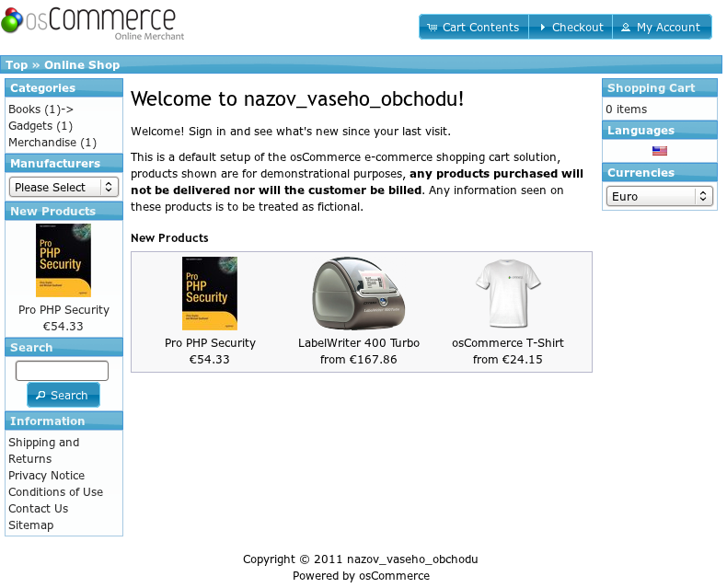Click the Top breadcrumb link
Image resolution: width=727 pixels, height=588 pixels.
pyautogui.click(x=17, y=65)
